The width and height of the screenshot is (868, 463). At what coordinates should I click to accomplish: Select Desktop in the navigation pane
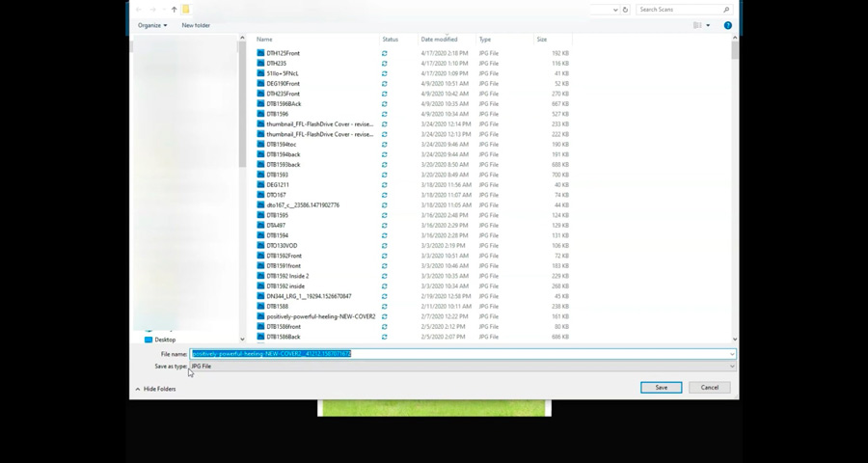click(165, 340)
